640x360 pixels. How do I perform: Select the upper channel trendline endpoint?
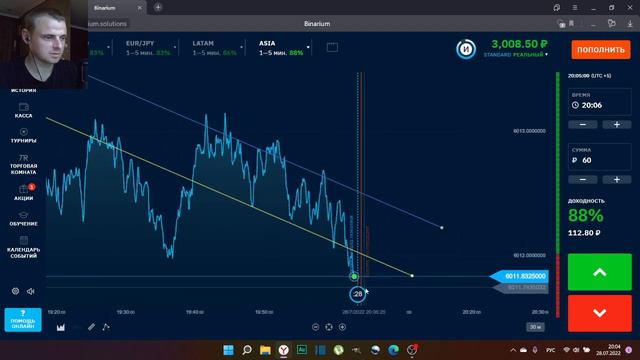[x=442, y=227]
